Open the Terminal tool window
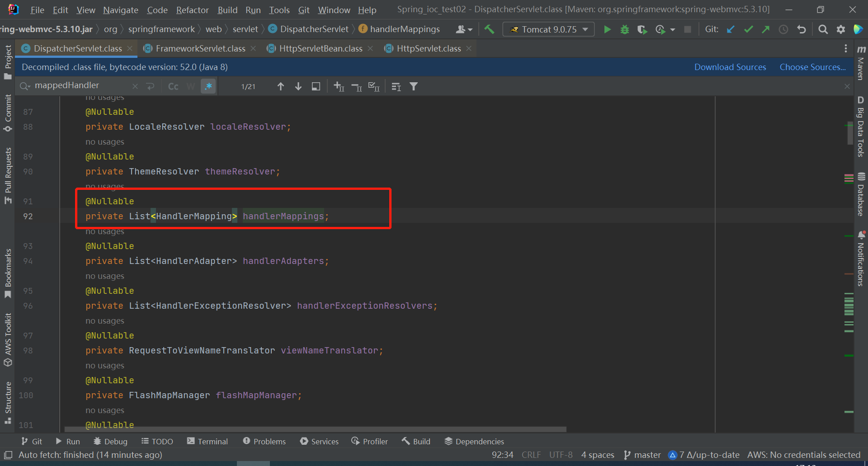The width and height of the screenshot is (868, 466). [x=208, y=441]
